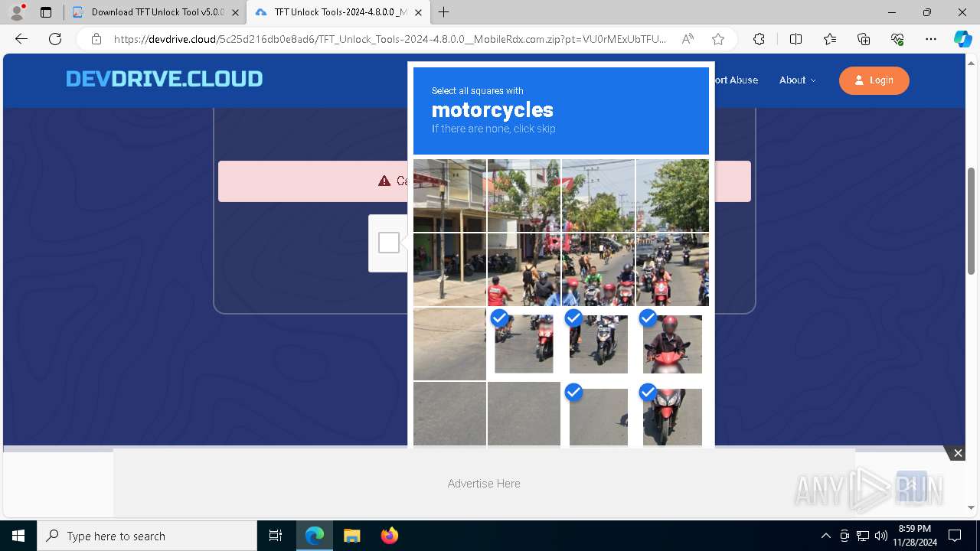
Task: Launch Firefox from the taskbar
Action: (389, 536)
